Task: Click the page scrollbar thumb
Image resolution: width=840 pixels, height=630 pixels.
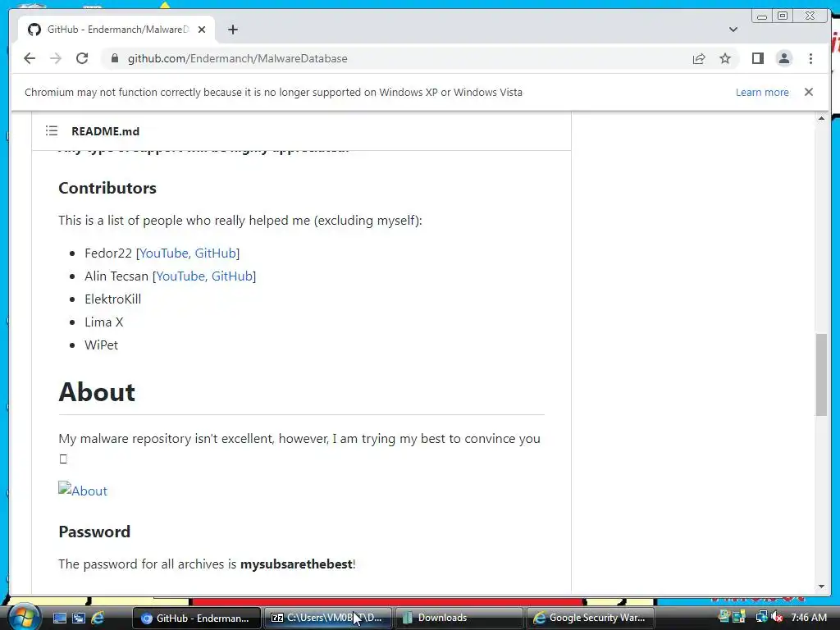Action: [x=821, y=374]
